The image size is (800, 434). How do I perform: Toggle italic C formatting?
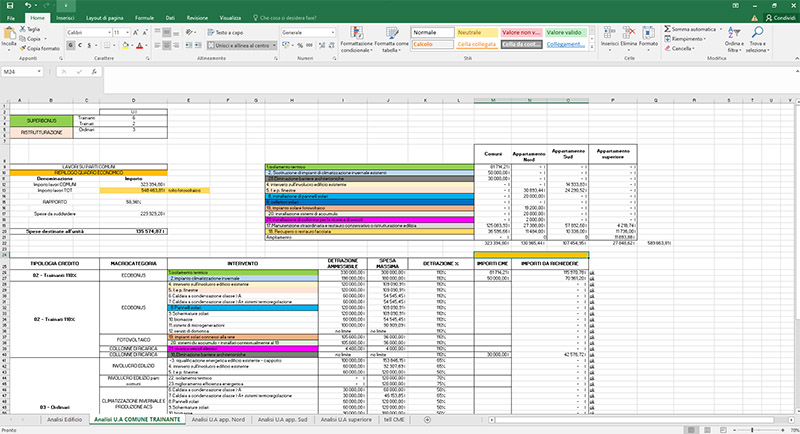click(x=80, y=45)
